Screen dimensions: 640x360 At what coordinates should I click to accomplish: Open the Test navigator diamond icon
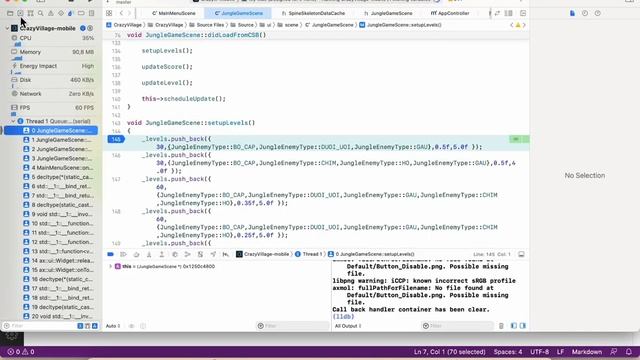click(x=61, y=13)
